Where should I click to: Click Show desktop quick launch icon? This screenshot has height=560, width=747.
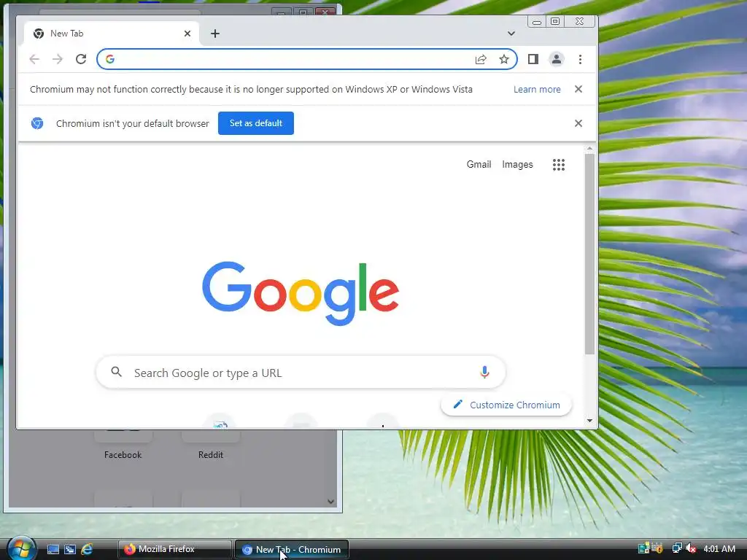[53, 550]
